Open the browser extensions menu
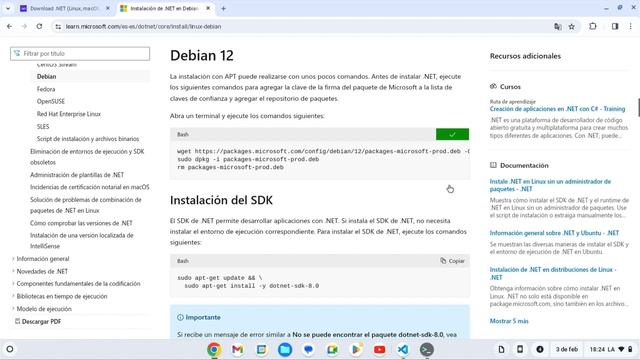 pyautogui.click(x=593, y=26)
